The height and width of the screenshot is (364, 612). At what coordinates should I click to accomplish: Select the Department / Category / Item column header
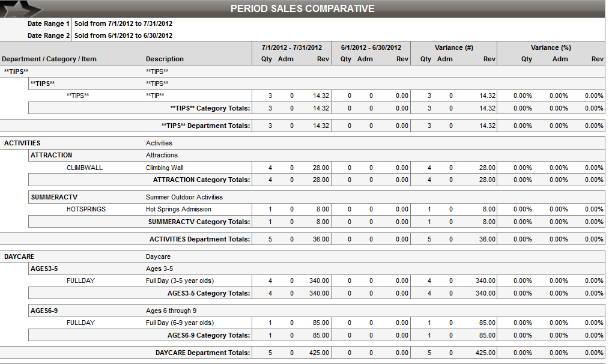[49, 59]
